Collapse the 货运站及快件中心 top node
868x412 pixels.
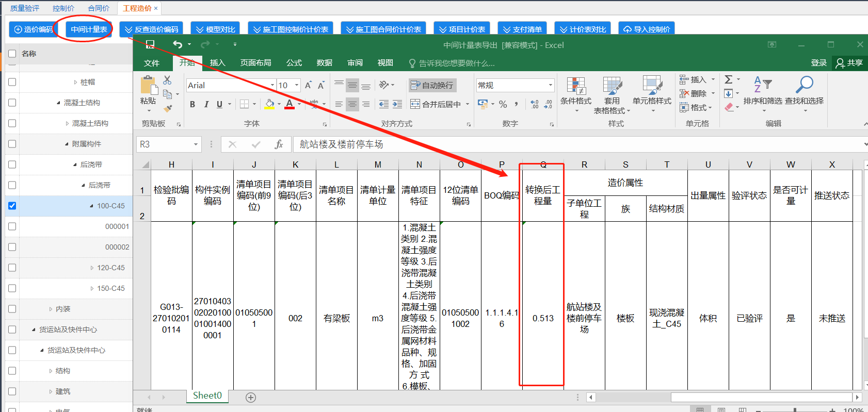34,329
